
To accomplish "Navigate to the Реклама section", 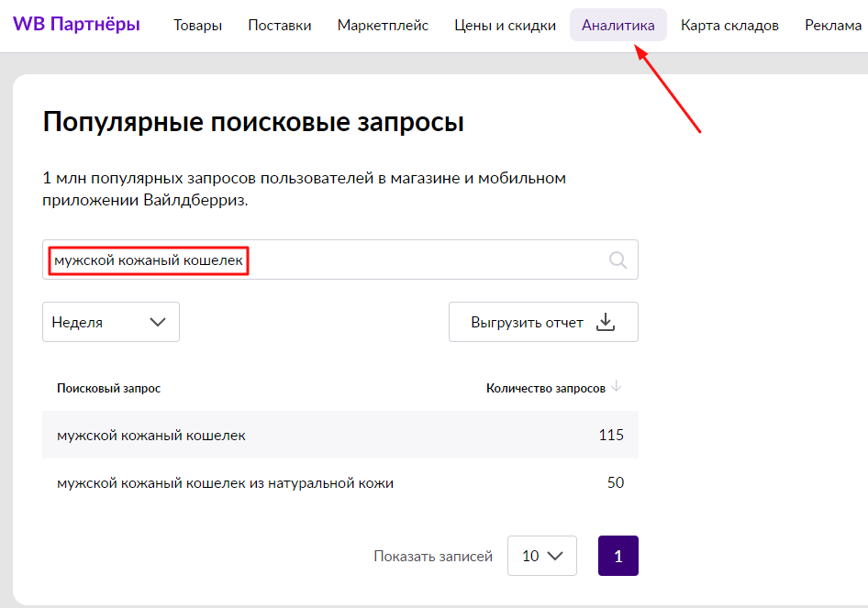I will pos(832,26).
